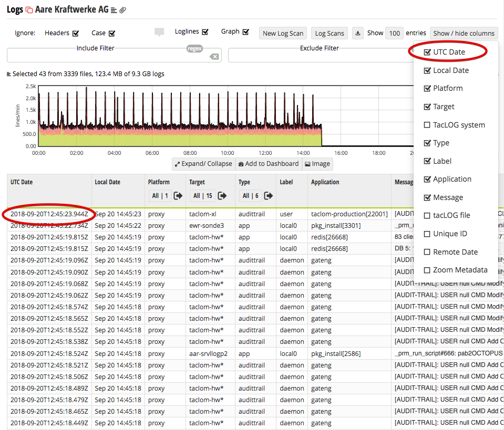Hide the UTC Date column
Viewport: 504px width, 430px height.
(427, 52)
